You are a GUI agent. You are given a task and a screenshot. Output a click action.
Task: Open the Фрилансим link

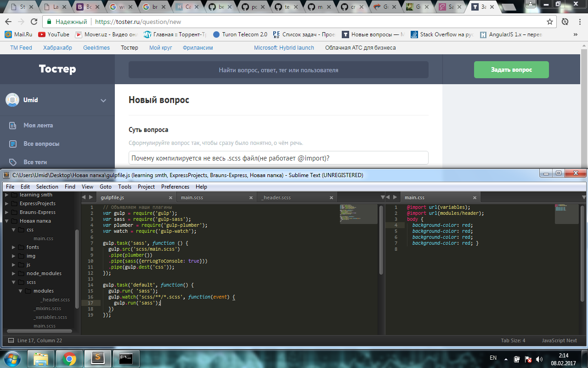[198, 47]
